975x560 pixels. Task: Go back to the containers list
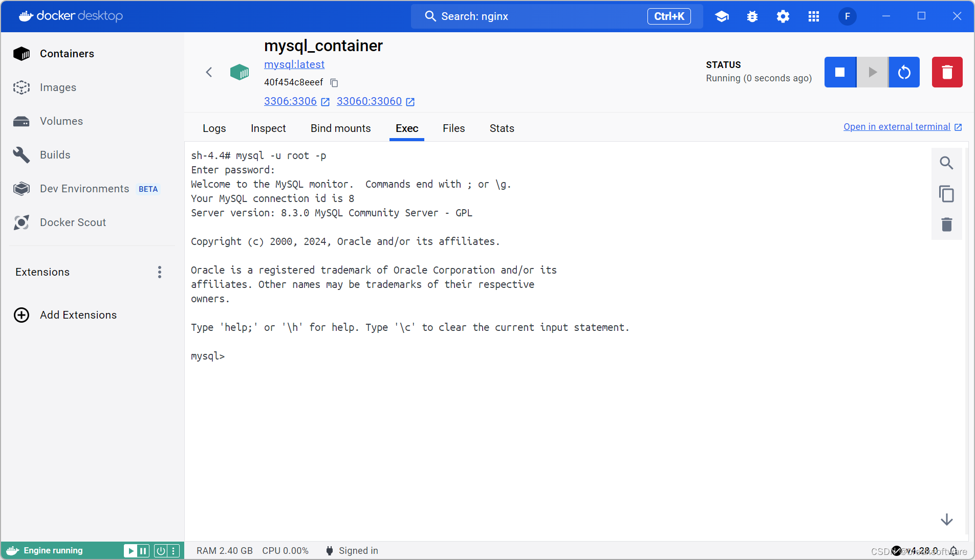[209, 72]
